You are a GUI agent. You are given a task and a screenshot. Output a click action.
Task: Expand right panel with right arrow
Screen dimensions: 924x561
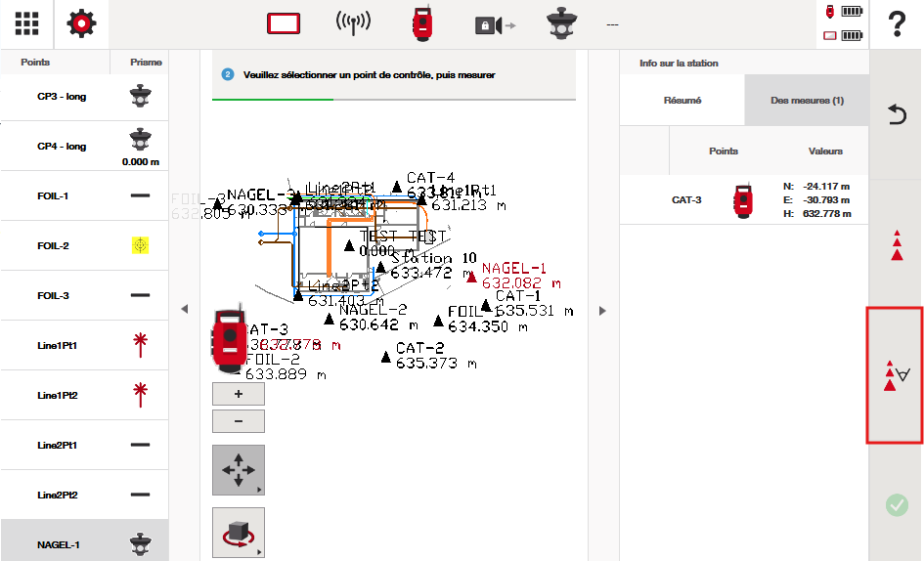602,311
